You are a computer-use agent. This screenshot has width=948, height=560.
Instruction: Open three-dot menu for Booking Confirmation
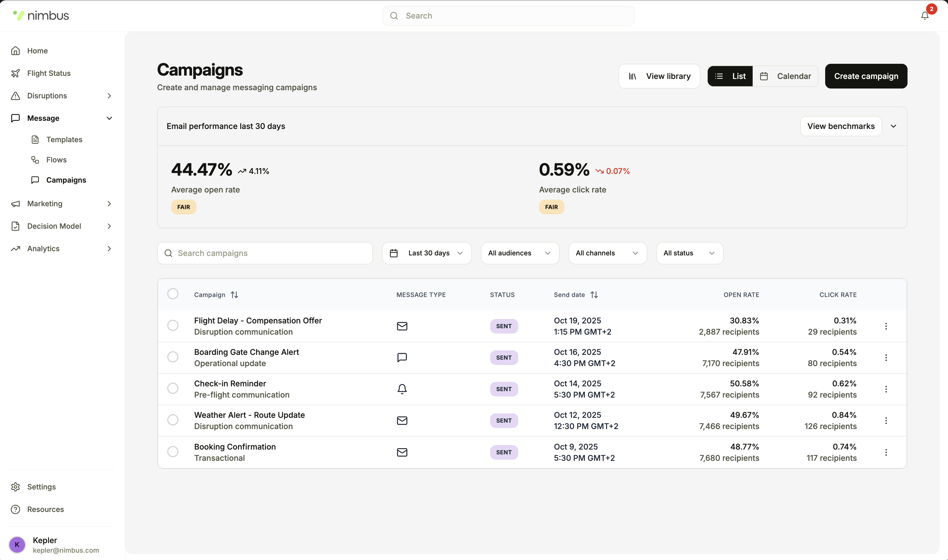click(x=886, y=452)
